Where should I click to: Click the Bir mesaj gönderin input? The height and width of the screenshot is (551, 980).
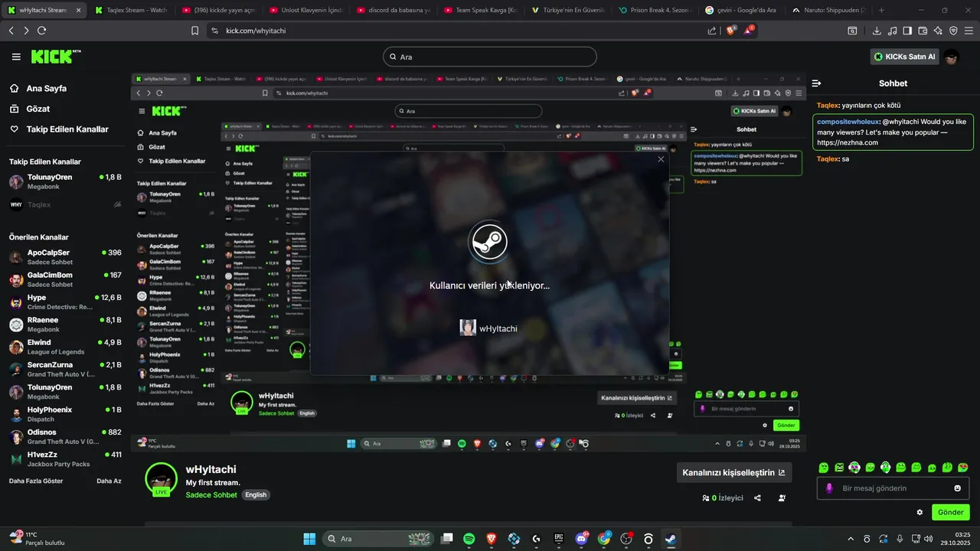[892, 488]
